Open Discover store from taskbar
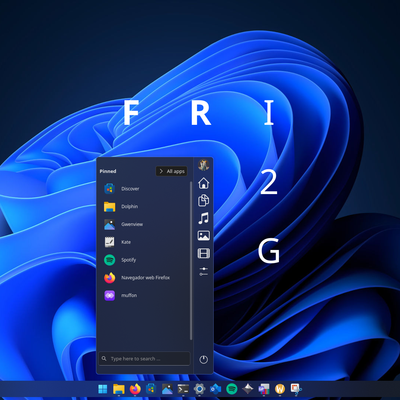The image size is (400, 400). pyautogui.click(x=151, y=389)
